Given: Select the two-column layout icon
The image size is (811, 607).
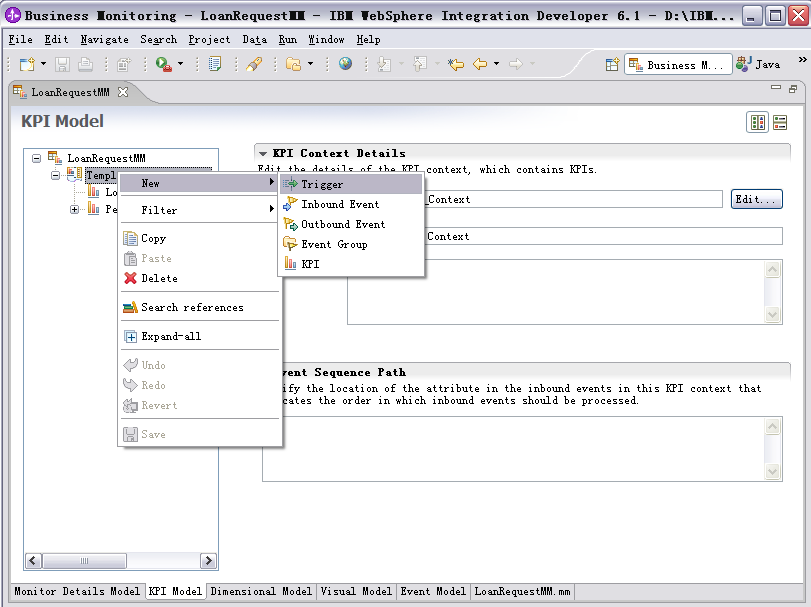Looking at the screenshot, I should 758,123.
